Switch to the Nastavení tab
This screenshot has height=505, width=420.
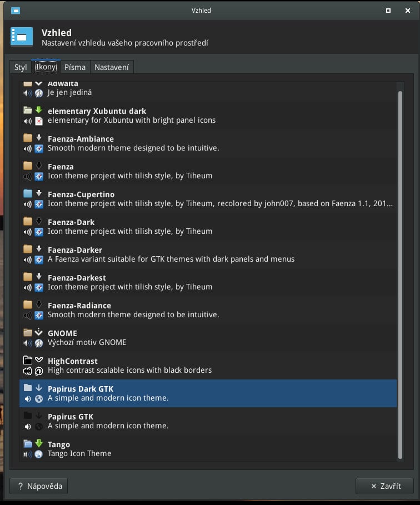(112, 67)
